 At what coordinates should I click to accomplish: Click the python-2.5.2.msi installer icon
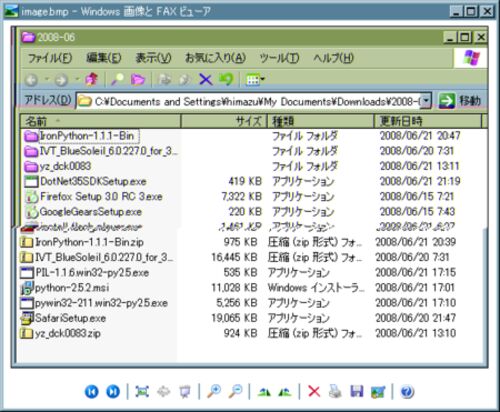tap(27, 288)
